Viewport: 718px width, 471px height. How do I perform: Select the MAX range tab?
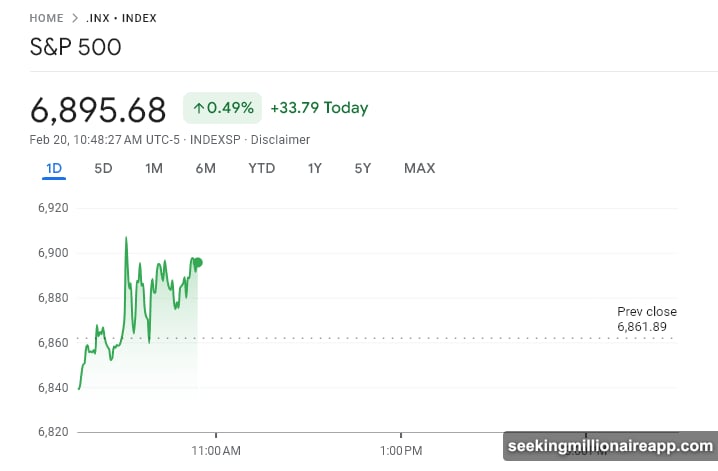point(419,168)
